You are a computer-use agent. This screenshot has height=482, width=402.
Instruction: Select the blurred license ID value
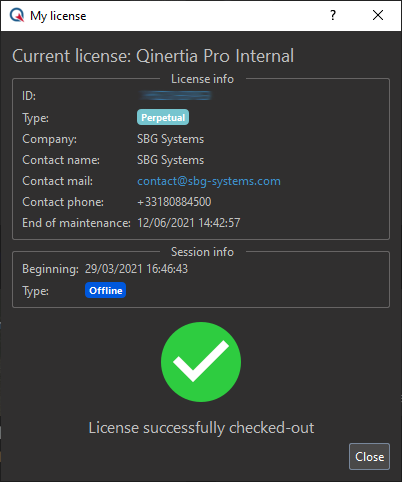tap(175, 96)
